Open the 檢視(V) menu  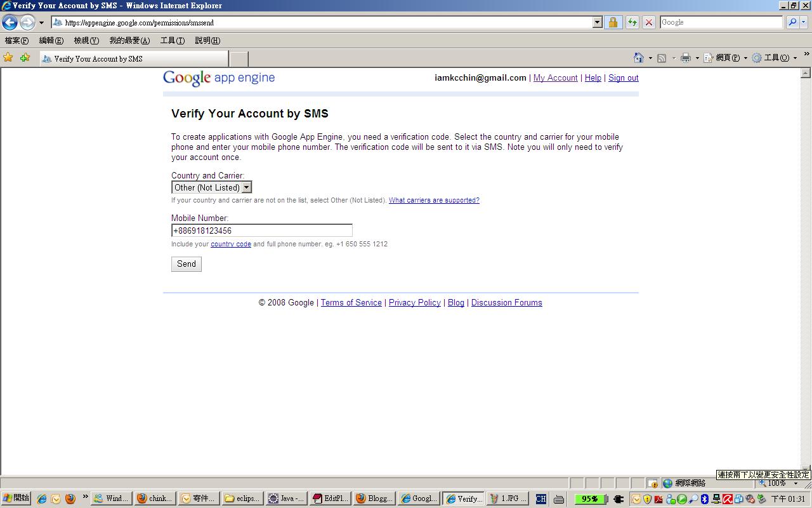86,41
